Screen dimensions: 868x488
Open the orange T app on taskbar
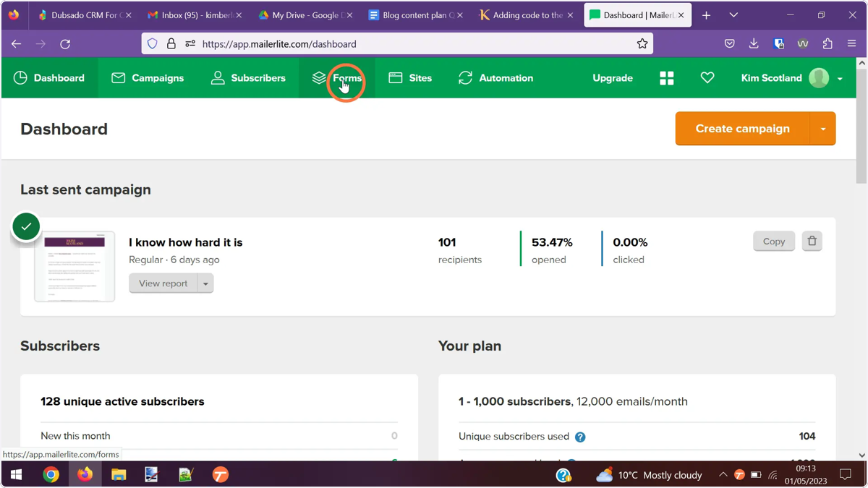tap(221, 475)
